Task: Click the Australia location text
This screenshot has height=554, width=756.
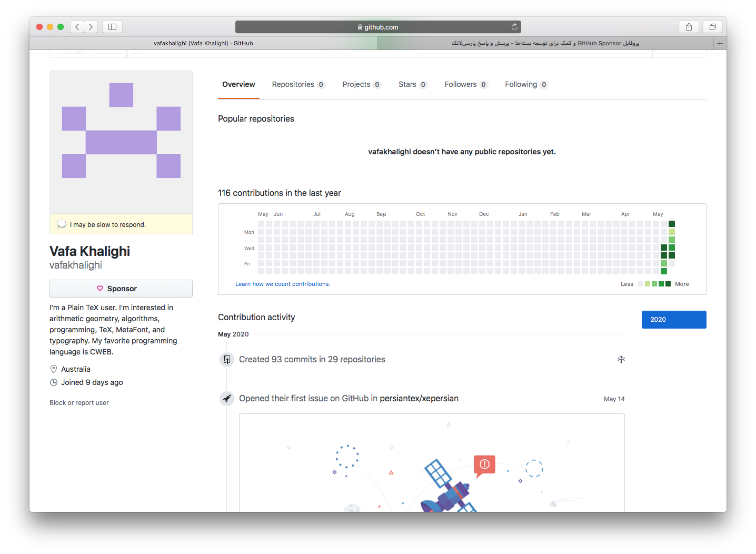Action: 76,369
